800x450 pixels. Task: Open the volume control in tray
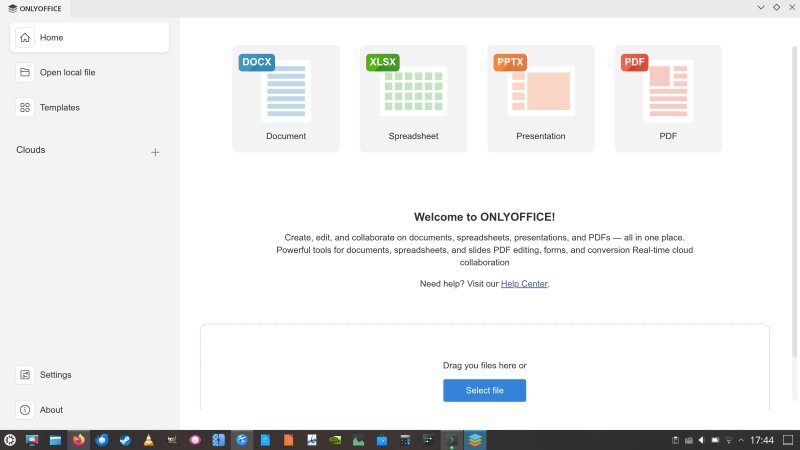pos(702,440)
